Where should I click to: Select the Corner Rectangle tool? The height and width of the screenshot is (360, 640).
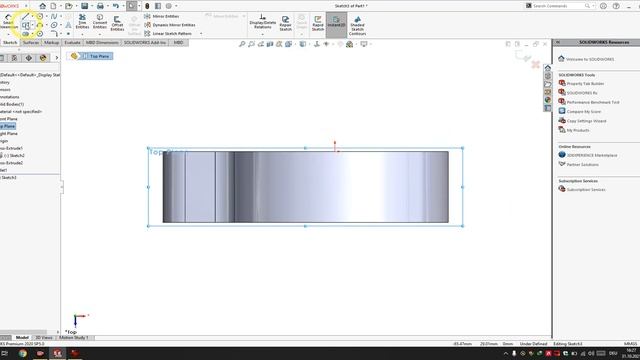[25, 25]
